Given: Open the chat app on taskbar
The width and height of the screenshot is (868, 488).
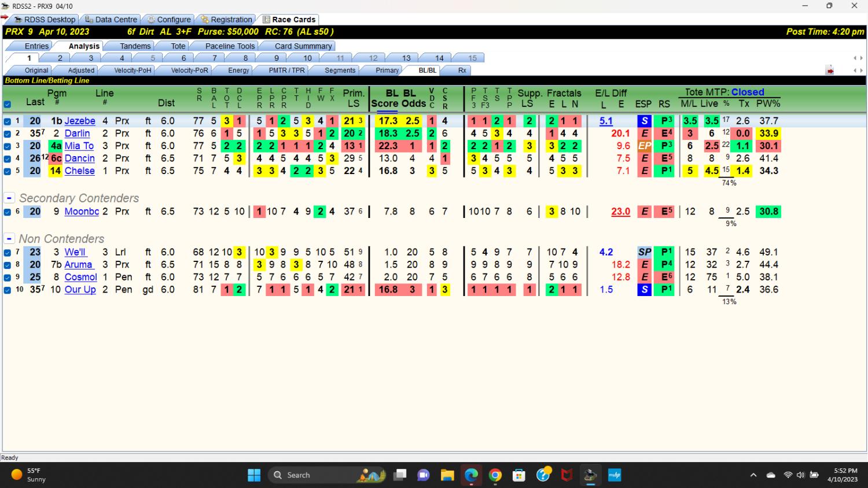Looking at the screenshot, I should click(x=424, y=475).
